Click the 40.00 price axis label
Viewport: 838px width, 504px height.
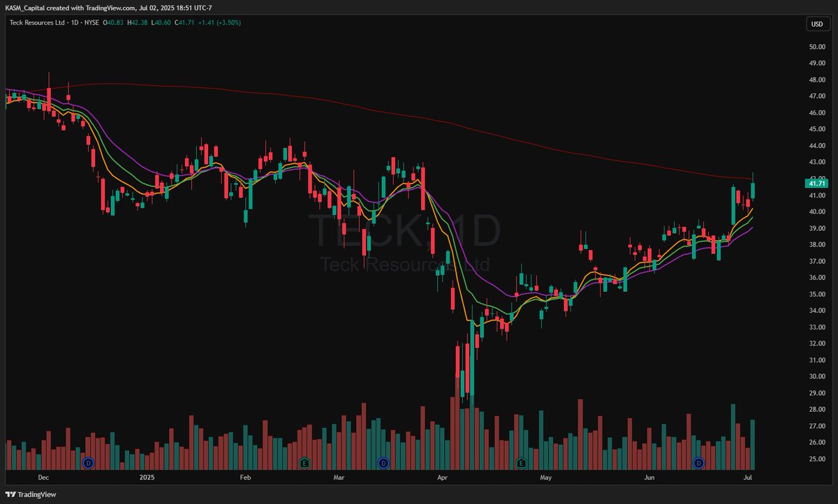(x=818, y=212)
